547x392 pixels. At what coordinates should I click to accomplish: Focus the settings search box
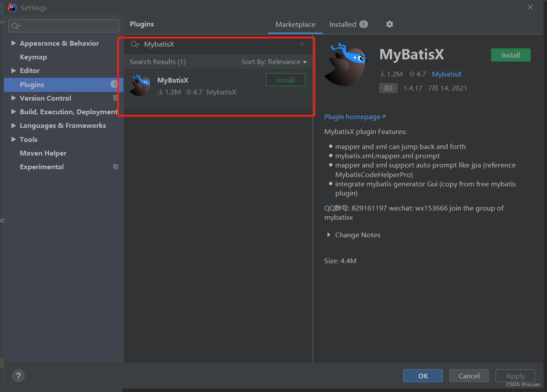(x=64, y=26)
